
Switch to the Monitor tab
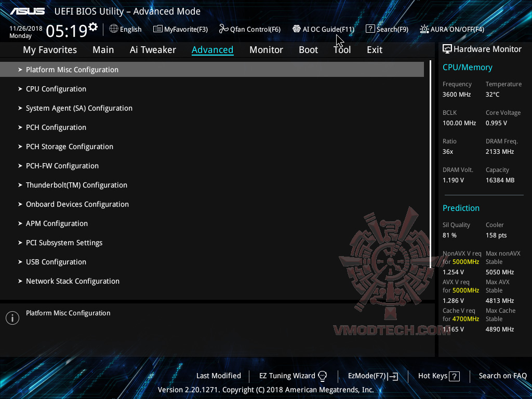point(266,50)
